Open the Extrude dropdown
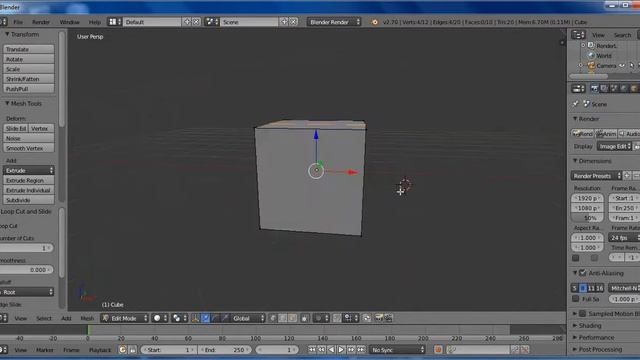Image resolution: width=640 pixels, height=360 pixels. coord(29,170)
